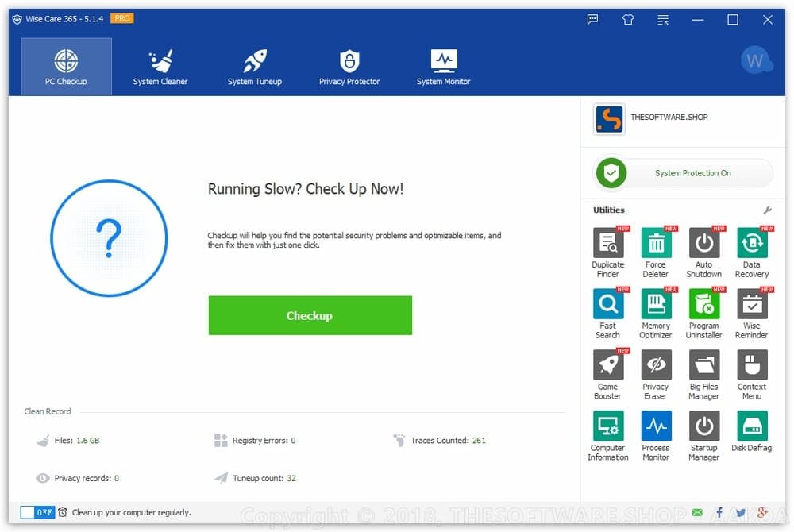
Task: Open the Context Menu utility
Action: (x=751, y=374)
